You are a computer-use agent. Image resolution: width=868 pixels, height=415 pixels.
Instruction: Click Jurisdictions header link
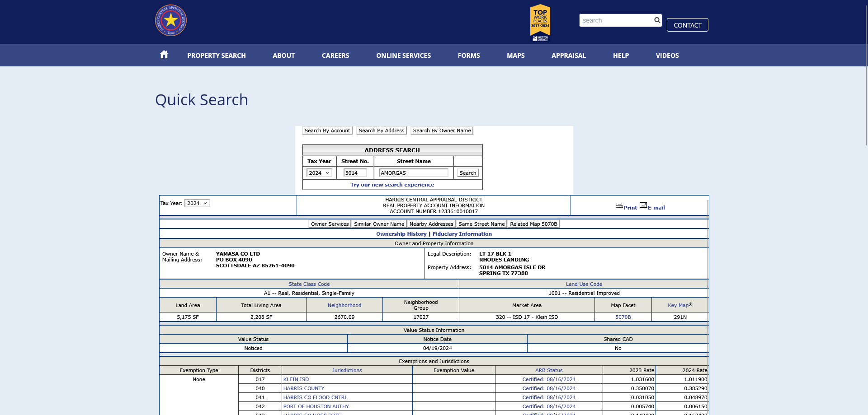click(x=347, y=370)
